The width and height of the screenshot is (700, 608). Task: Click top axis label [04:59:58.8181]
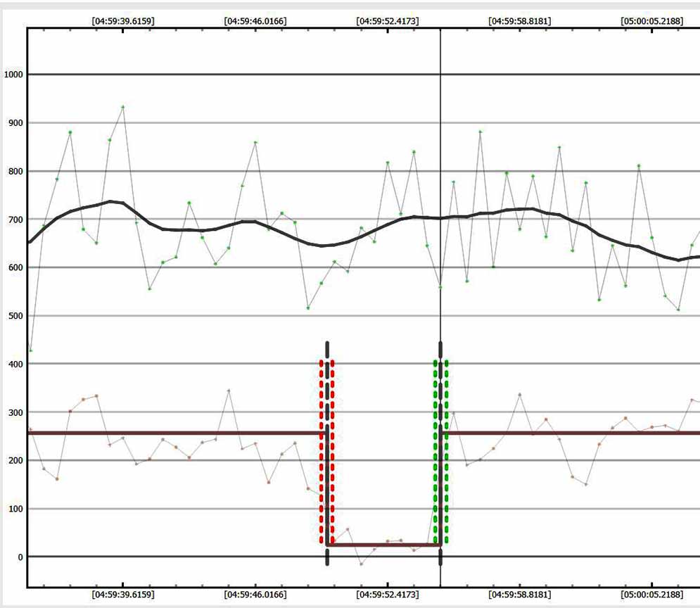pyautogui.click(x=520, y=21)
